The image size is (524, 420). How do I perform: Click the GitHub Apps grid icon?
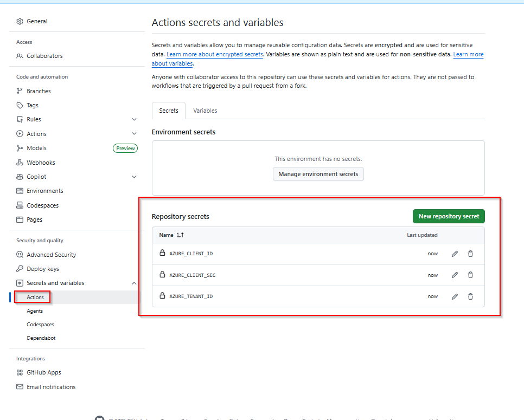pos(20,373)
